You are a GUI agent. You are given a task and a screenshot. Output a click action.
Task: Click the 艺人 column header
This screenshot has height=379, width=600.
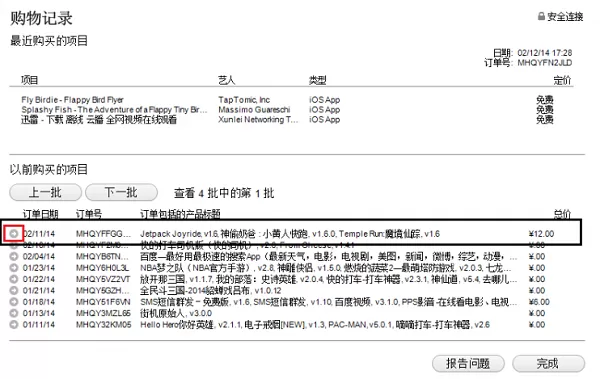point(227,80)
